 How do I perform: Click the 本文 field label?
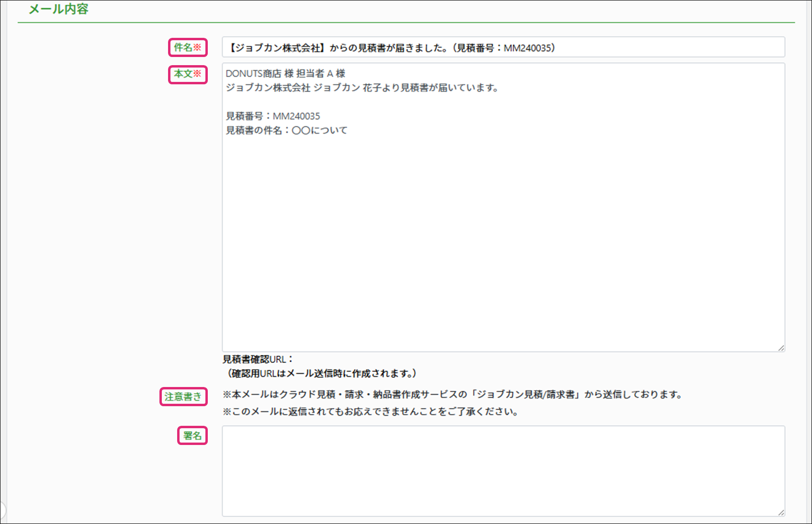click(x=183, y=74)
